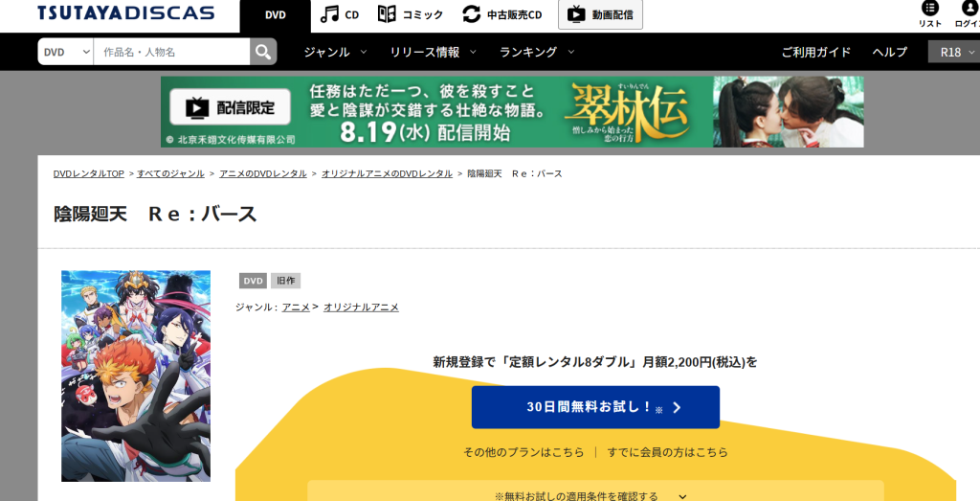
Task: Click the オリジナルアニメ genre link
Action: [x=361, y=307]
